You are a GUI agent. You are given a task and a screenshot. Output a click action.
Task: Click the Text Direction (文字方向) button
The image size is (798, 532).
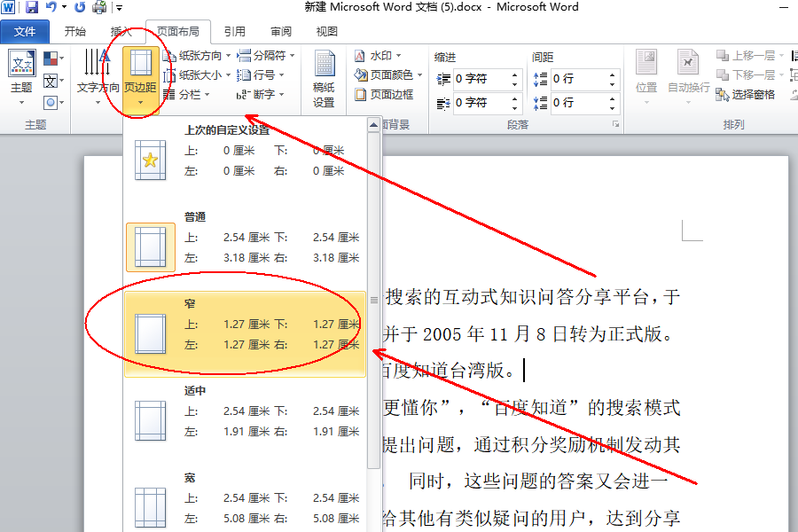(x=98, y=78)
